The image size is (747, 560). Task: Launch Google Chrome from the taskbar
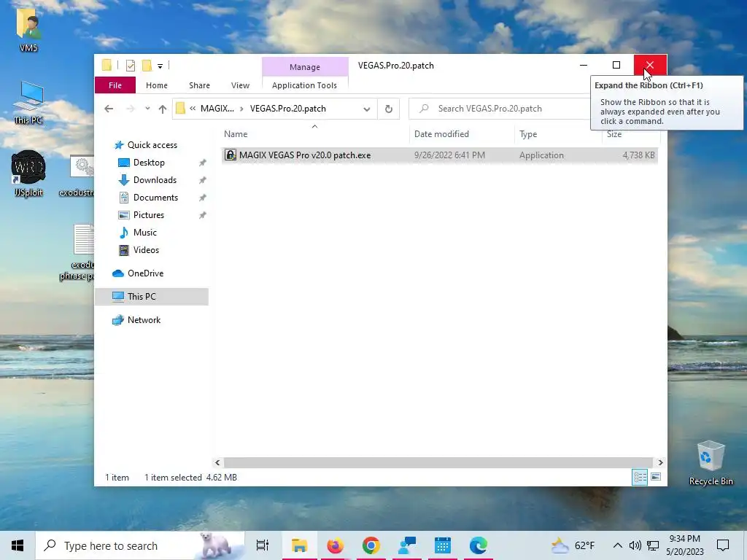(x=371, y=545)
